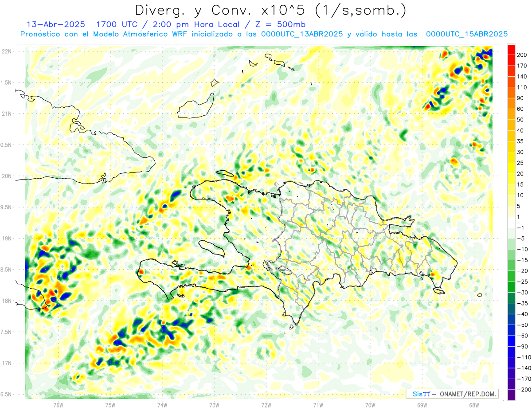532x411 pixels.
Task: Click the bottommost purple swatch of the color scale
Action: pyautogui.click(x=511, y=395)
